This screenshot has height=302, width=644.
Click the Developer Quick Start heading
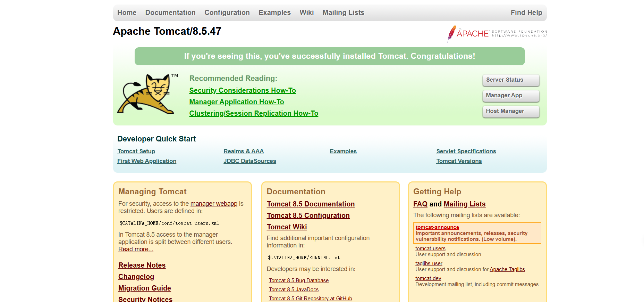[x=156, y=139]
